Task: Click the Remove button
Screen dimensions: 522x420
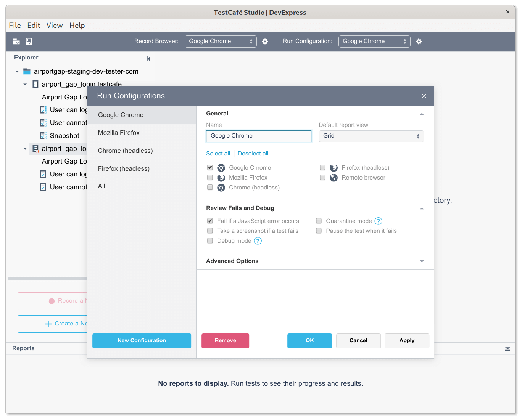Action: click(225, 341)
